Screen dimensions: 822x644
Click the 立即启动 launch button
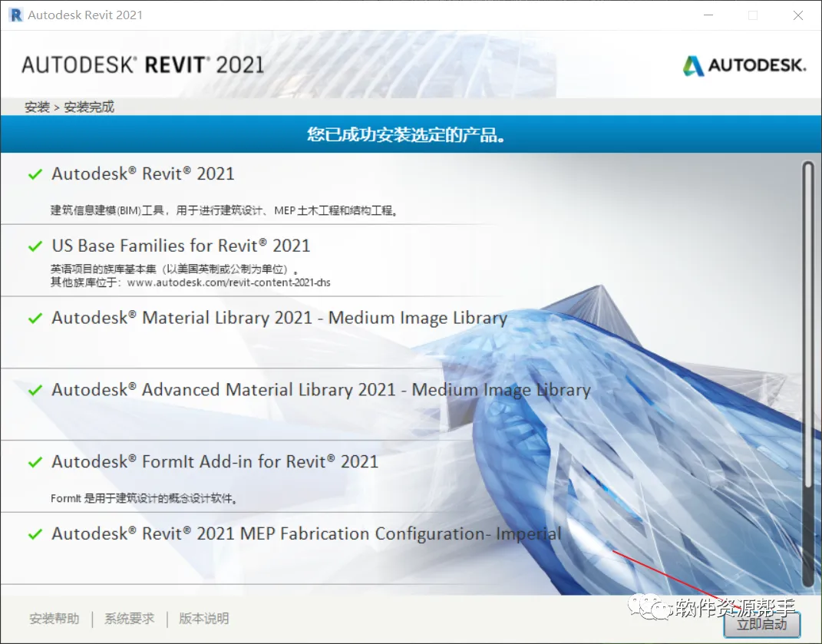[761, 624]
